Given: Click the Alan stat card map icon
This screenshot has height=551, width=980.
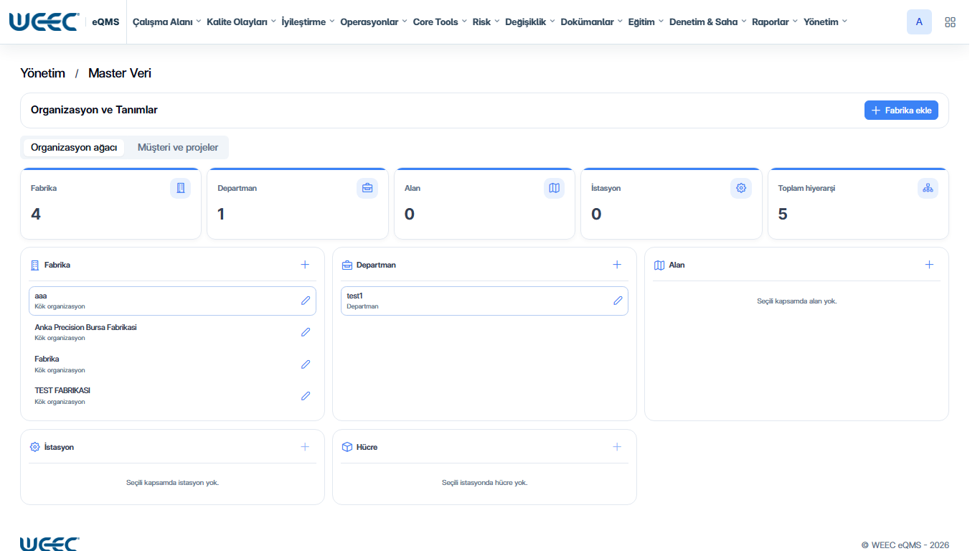Looking at the screenshot, I should point(554,188).
